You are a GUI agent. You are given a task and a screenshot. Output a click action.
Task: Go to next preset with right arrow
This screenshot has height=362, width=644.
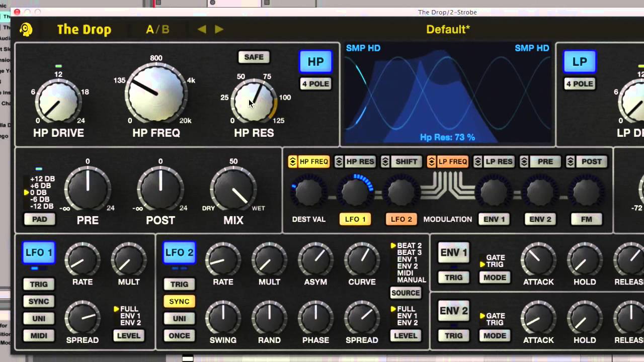[219, 30]
